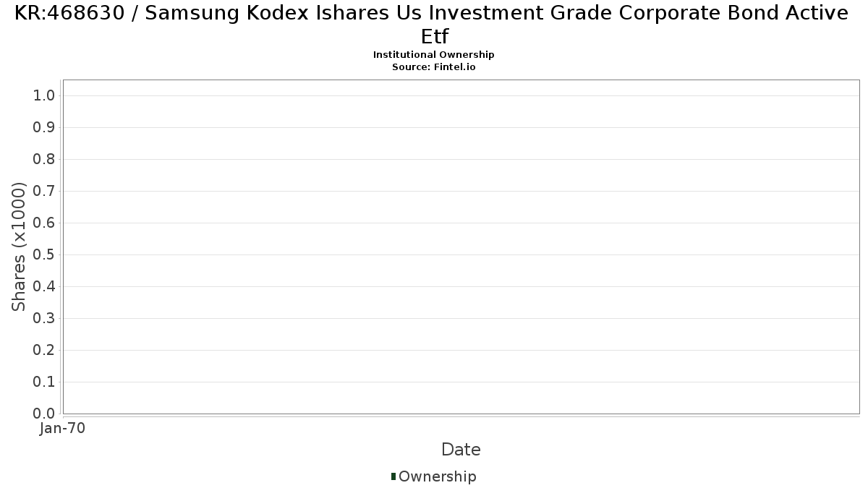The height and width of the screenshot is (488, 868).
Task: Click the 0.6 y-axis tick label
Action: coord(44,223)
